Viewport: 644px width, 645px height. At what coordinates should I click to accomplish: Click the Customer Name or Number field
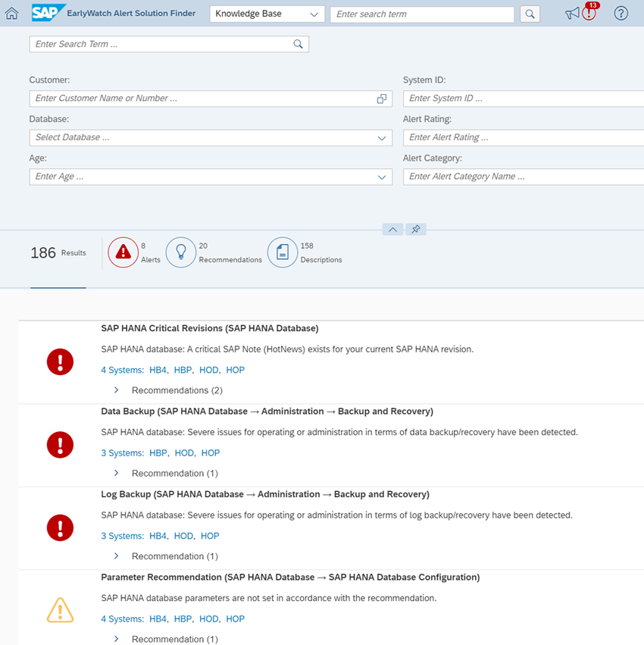pyautogui.click(x=211, y=99)
